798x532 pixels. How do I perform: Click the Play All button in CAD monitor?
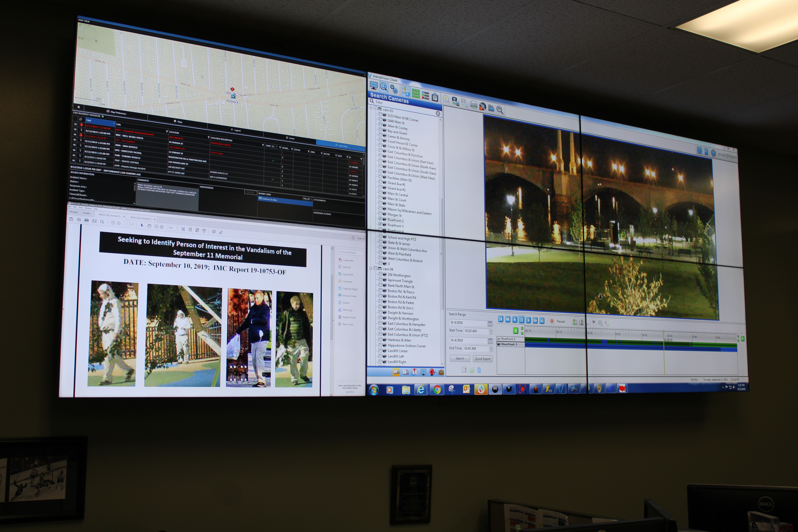307,199
